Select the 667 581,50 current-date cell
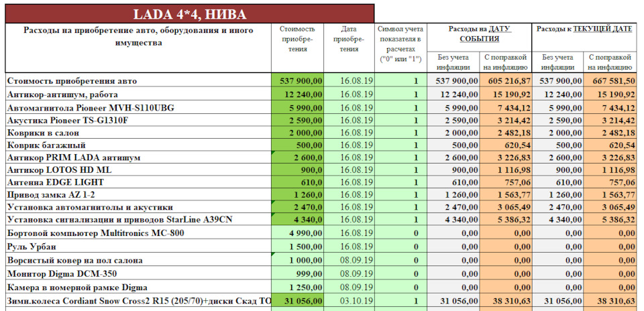The height and width of the screenshot is (311, 644). click(x=610, y=81)
